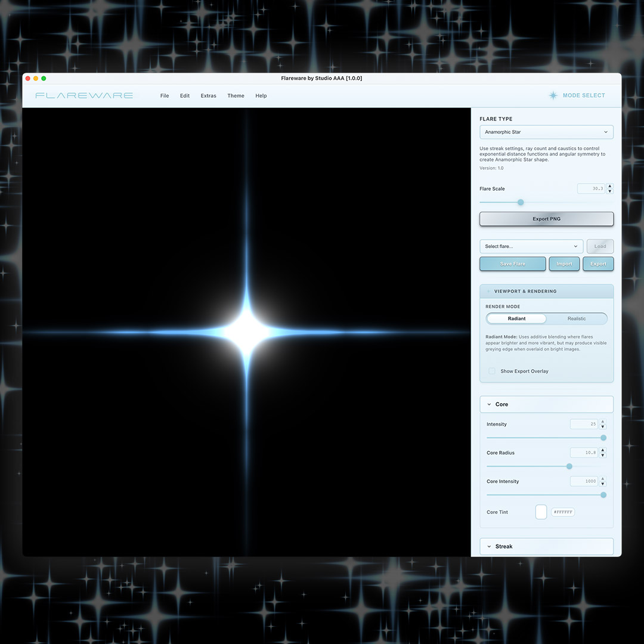
Task: Open the Extras menu
Action: click(208, 95)
